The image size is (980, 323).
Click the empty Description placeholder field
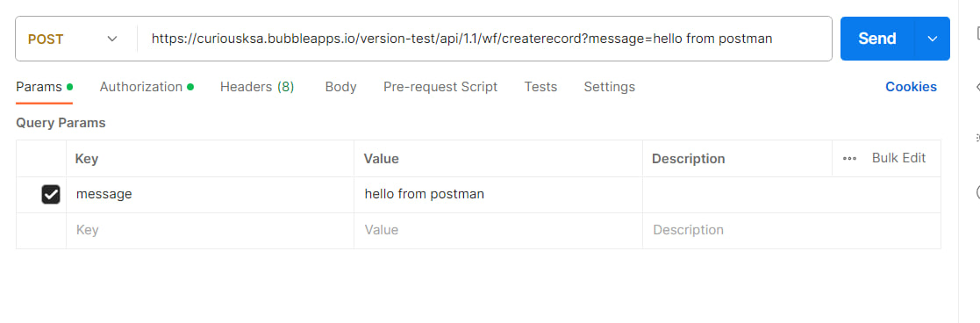(791, 230)
